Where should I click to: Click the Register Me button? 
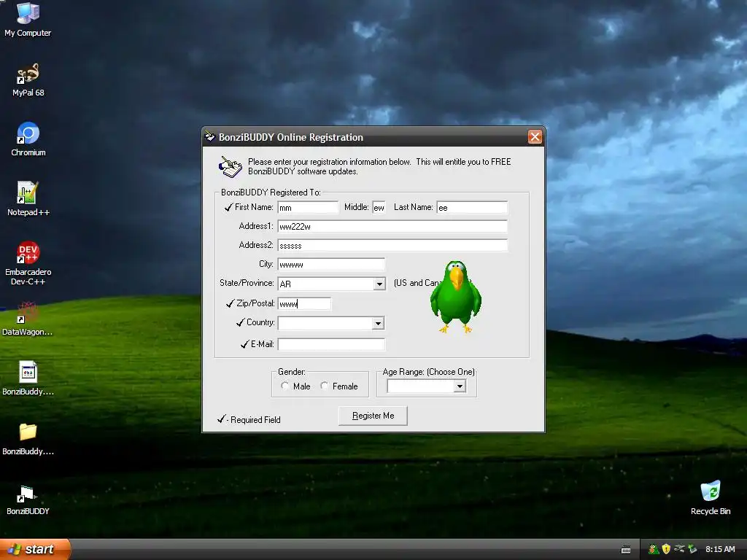(373, 416)
